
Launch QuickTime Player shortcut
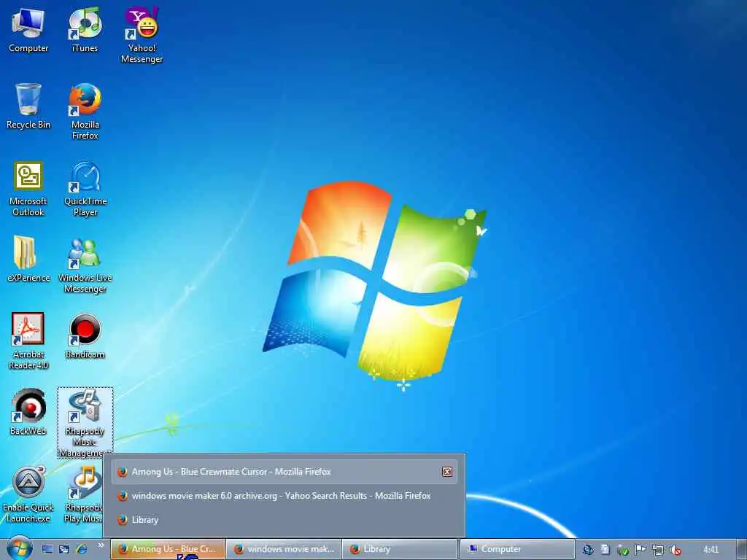point(85,189)
